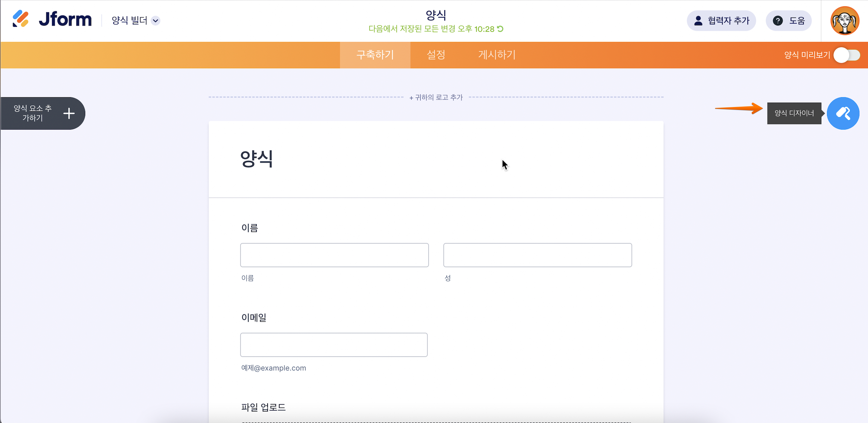
Task: Open the user avatar profile menu
Action: [x=844, y=21]
